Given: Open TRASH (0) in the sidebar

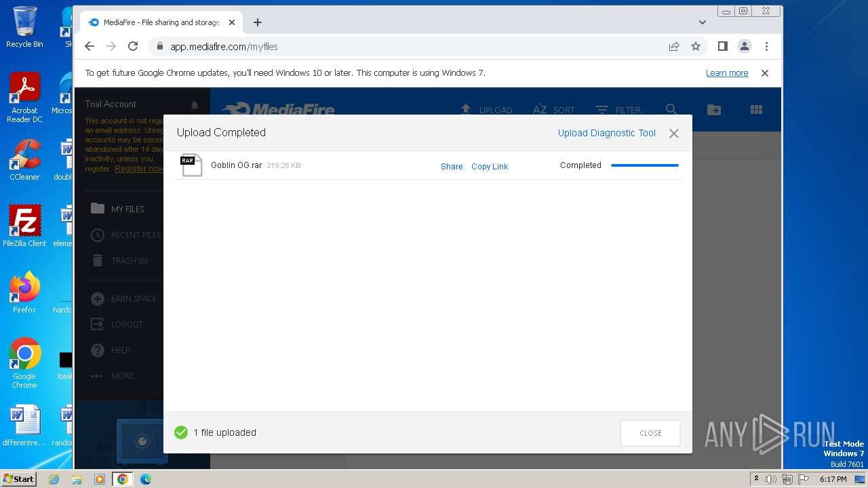Looking at the screenshot, I should tap(119, 260).
